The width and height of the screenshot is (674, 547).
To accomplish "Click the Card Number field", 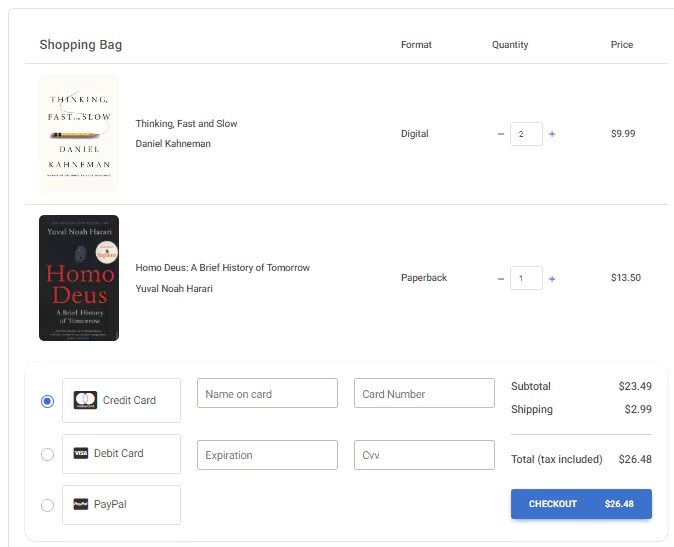I will (424, 393).
